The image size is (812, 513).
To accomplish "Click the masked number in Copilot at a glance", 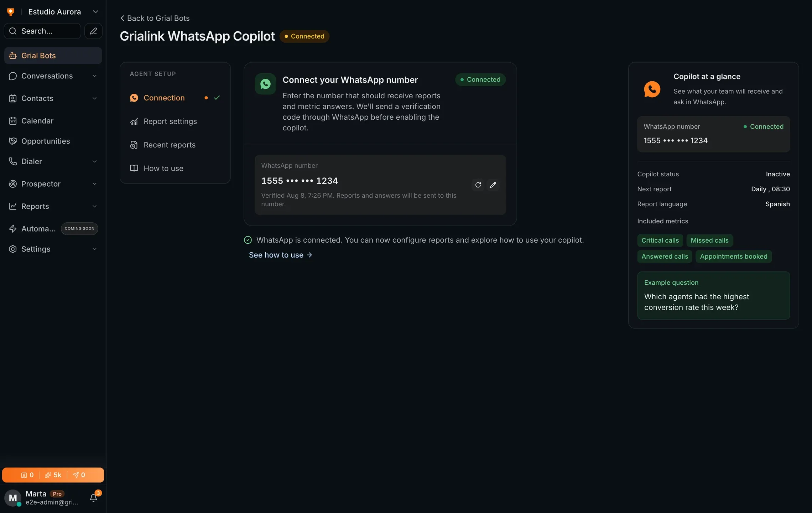I will 676,141.
